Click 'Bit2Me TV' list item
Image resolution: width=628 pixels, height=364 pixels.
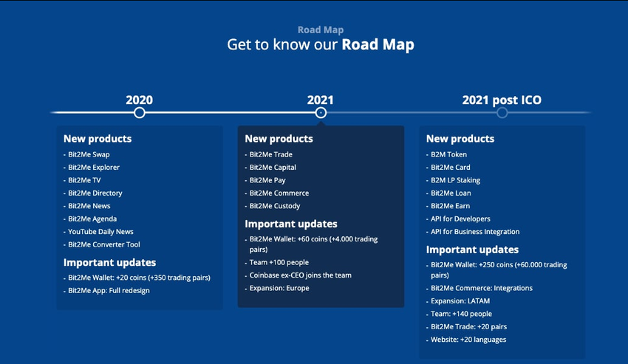coord(84,180)
